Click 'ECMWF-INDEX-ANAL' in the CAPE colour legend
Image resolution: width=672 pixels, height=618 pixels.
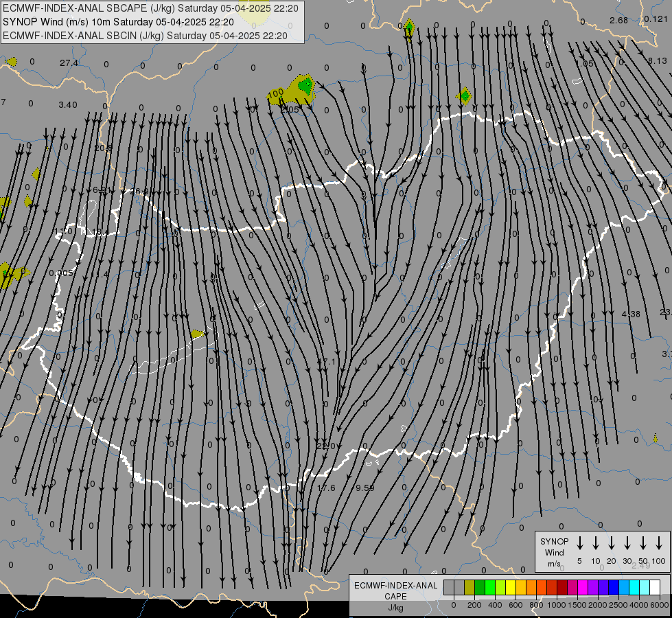(395, 586)
